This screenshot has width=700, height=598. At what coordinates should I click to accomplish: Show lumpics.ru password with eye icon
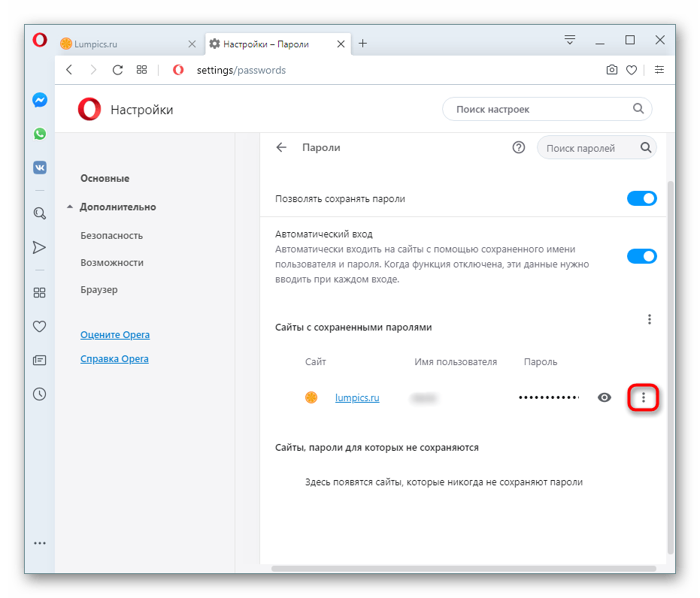click(604, 397)
